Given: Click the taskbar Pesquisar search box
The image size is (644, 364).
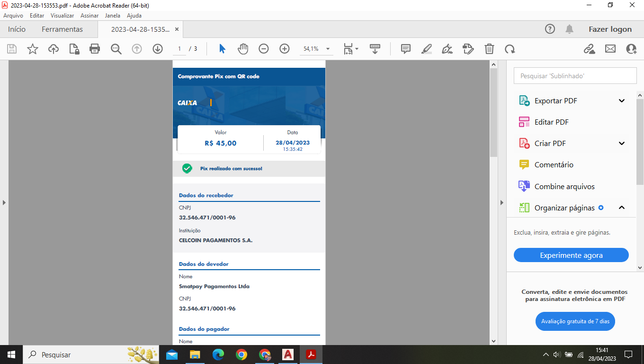Looking at the screenshot, I should tap(91, 355).
